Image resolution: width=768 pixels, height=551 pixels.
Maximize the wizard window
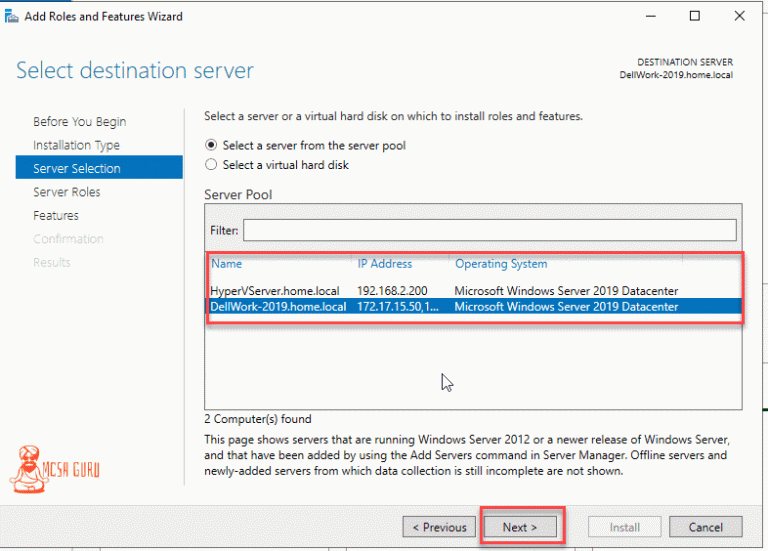click(695, 16)
